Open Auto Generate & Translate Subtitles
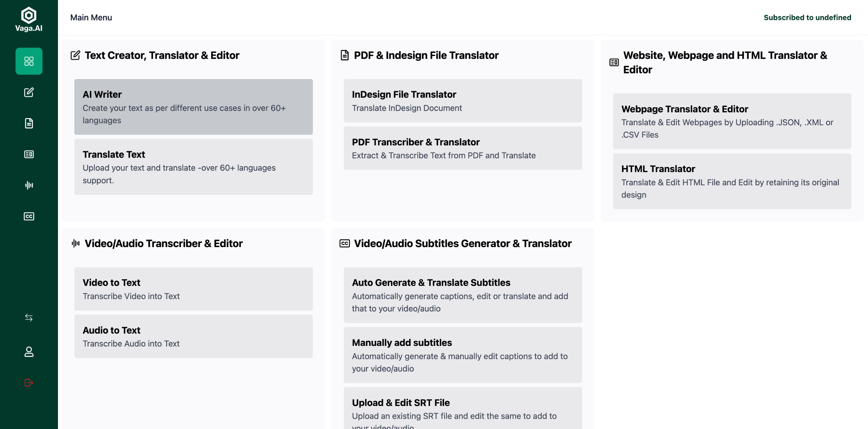Image resolution: width=868 pixels, height=429 pixels. [x=462, y=295]
